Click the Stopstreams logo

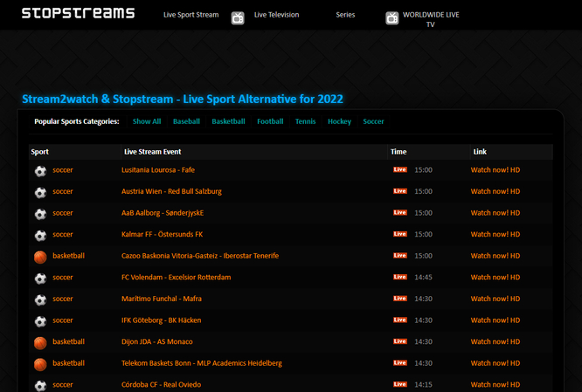click(x=78, y=13)
